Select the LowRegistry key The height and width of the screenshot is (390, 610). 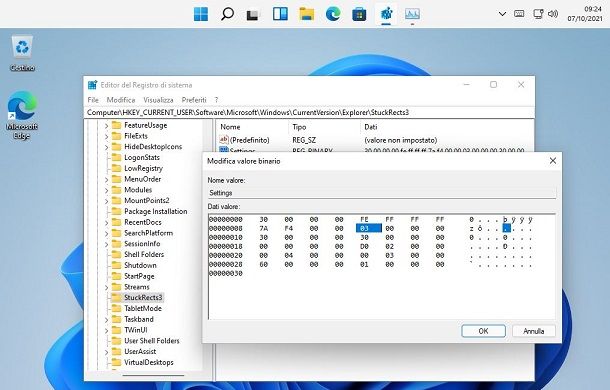point(143,168)
